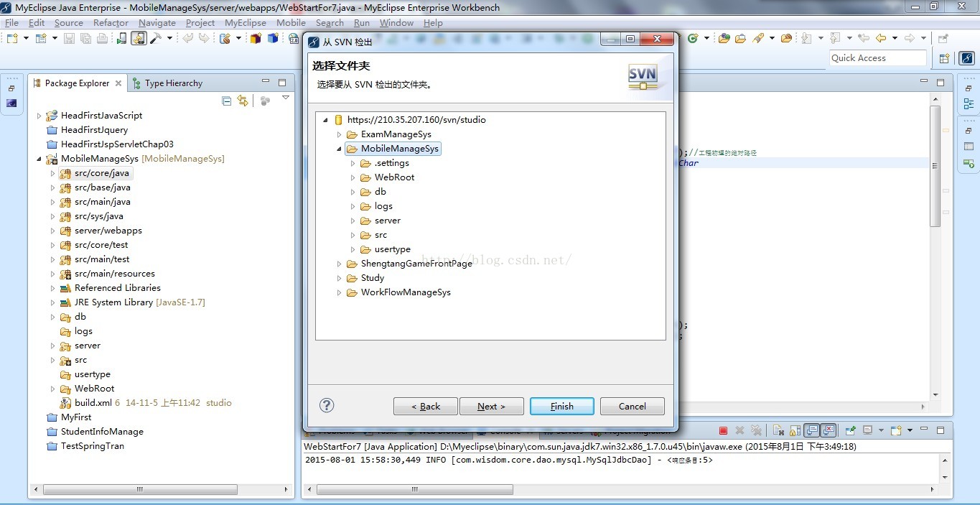
Task: Close the Package Explorer tab
Action: pos(118,83)
